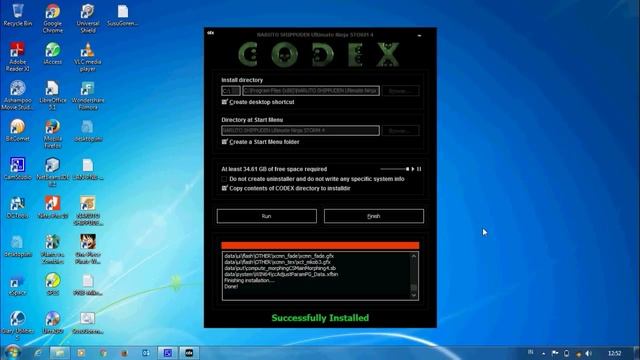
Task: Select the NARUTO SHIPPUDEN desktop shortcut
Action: tap(88, 210)
